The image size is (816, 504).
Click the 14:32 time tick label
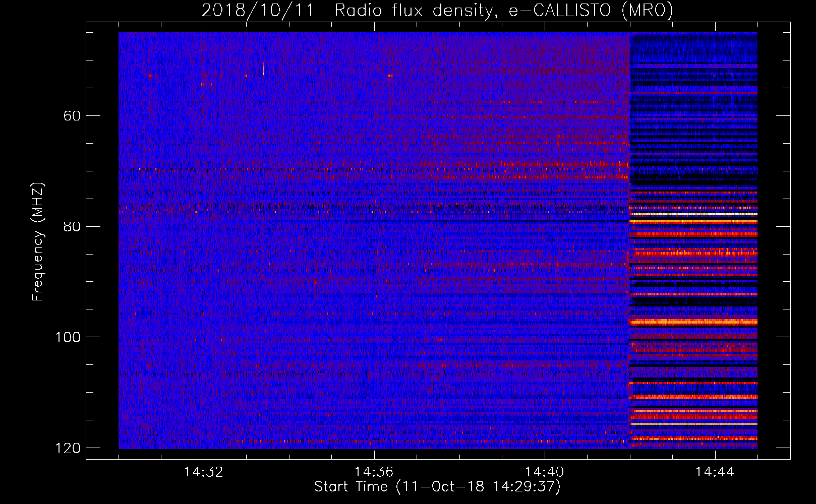(203, 472)
